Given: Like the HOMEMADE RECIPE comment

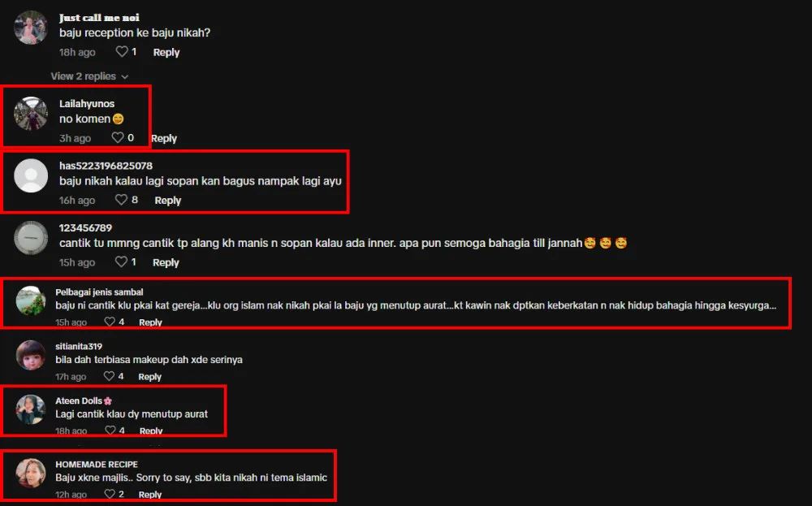Looking at the screenshot, I should [110, 494].
